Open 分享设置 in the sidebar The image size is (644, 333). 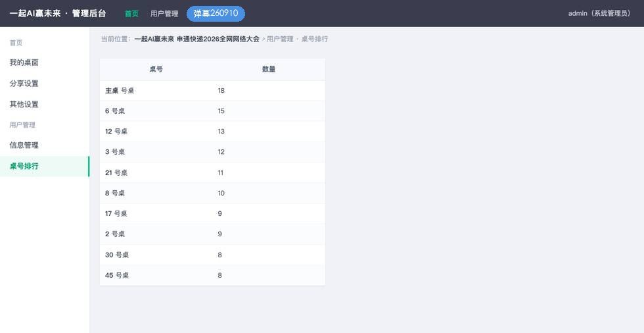point(45,84)
